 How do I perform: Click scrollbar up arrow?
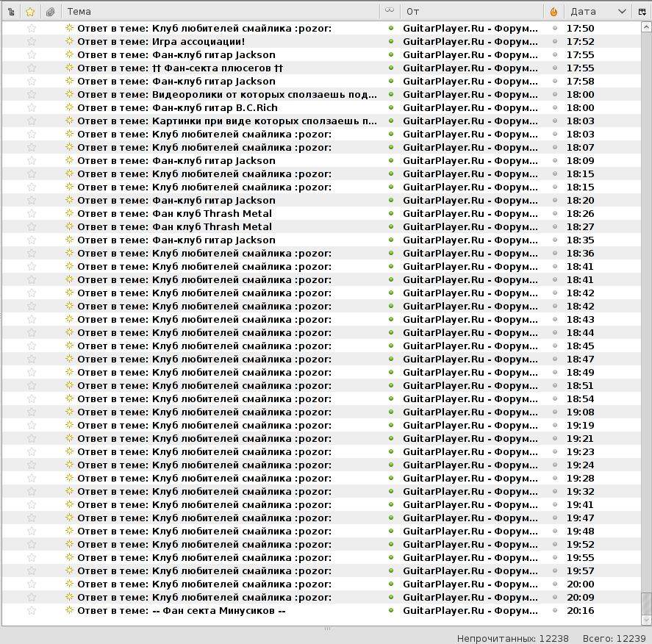646,27
